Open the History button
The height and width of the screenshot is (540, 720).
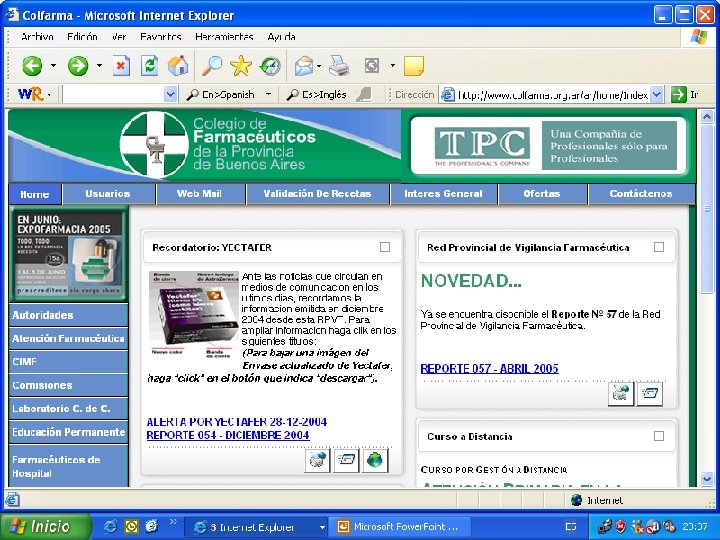pos(270,66)
